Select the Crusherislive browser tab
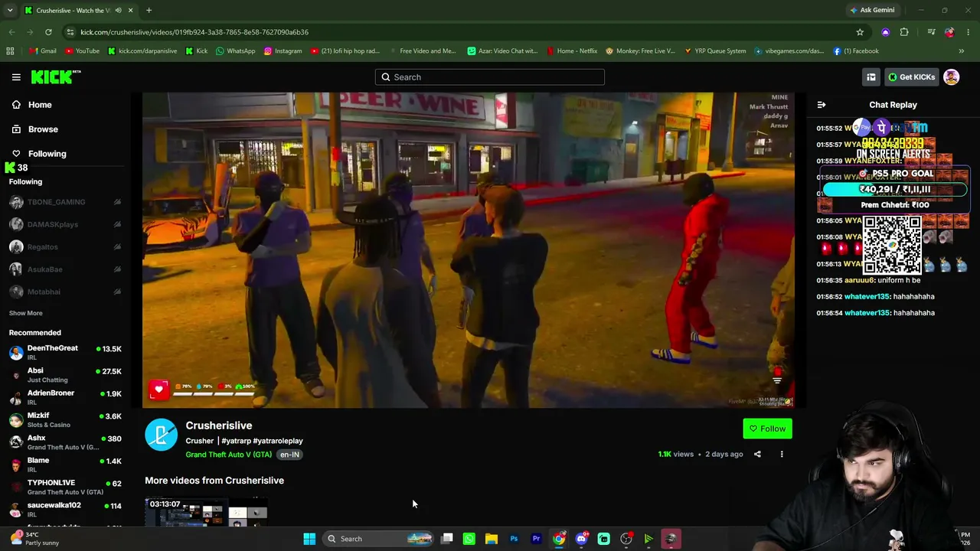Screen dimensions: 980x551 [x=79, y=11]
